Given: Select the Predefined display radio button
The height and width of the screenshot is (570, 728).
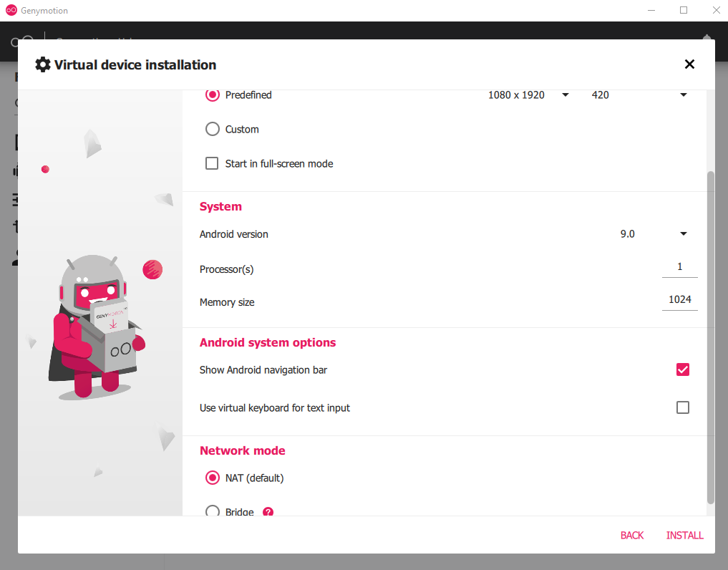Looking at the screenshot, I should click(212, 95).
